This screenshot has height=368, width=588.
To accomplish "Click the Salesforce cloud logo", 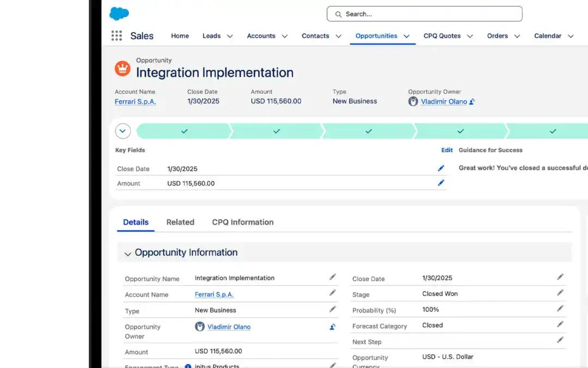I will 119,14.
